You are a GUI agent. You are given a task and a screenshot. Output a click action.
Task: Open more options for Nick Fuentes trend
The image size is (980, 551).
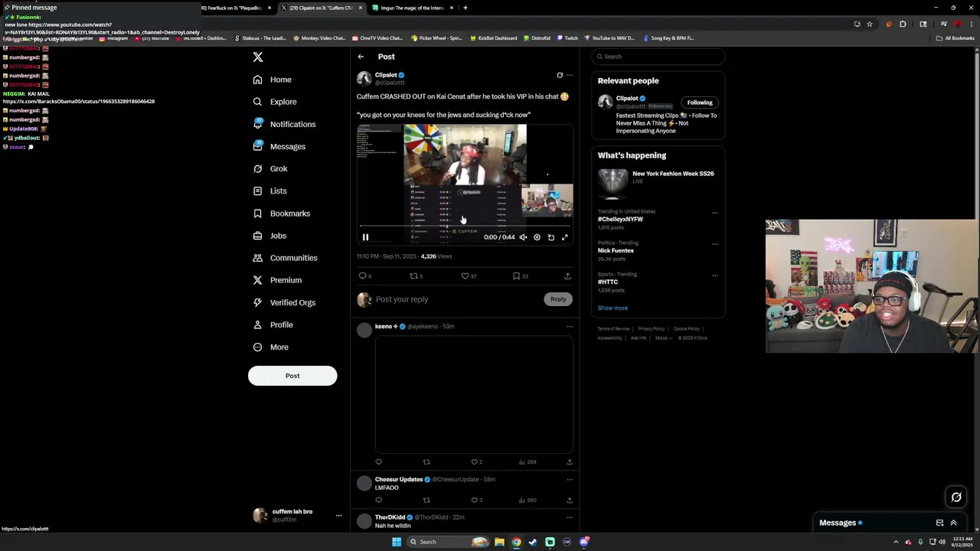click(x=715, y=244)
